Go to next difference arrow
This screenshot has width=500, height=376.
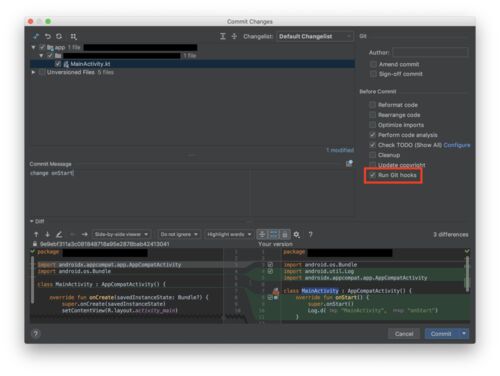click(x=47, y=234)
